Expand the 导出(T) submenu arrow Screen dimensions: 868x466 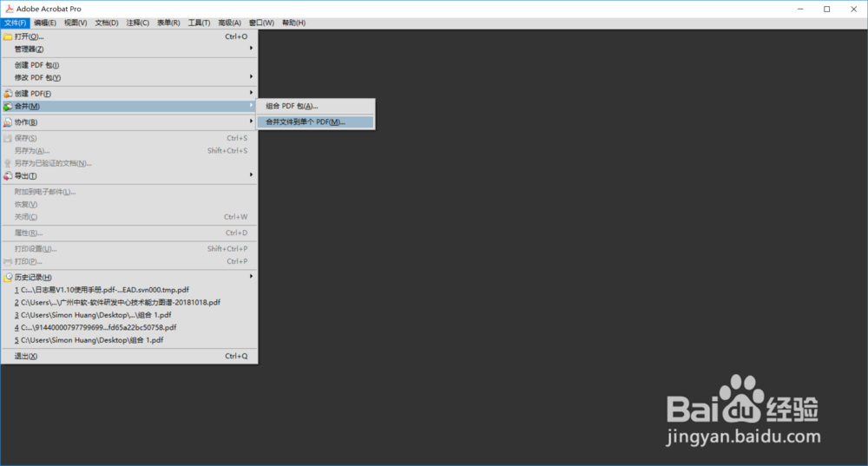pos(251,175)
